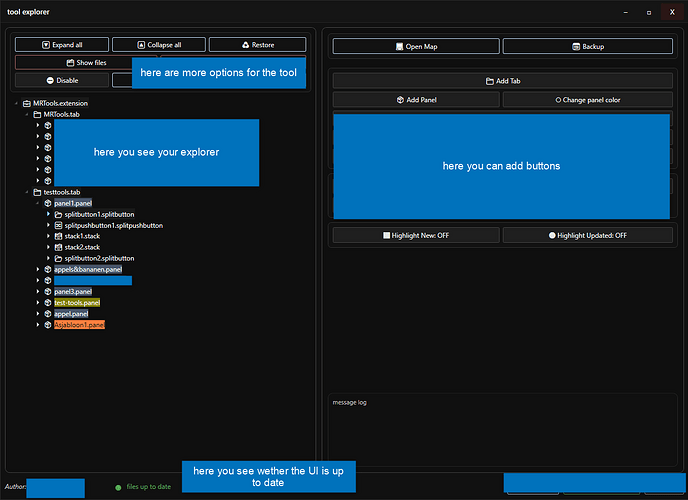Select MRTools.extension in the tree
The width and height of the screenshot is (688, 500).
coord(61,103)
